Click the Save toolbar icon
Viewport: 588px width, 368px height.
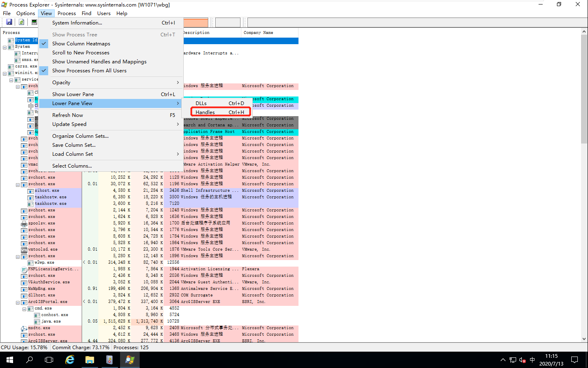(9, 22)
